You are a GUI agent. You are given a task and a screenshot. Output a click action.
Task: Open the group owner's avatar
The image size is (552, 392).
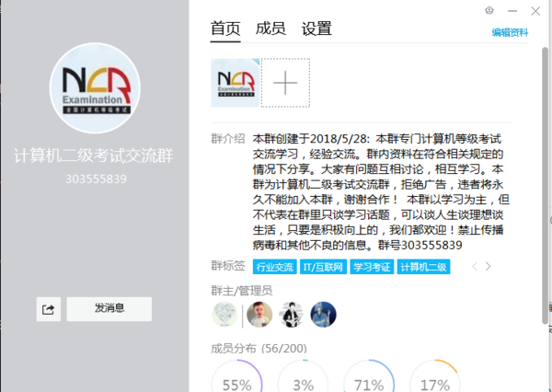tap(224, 315)
